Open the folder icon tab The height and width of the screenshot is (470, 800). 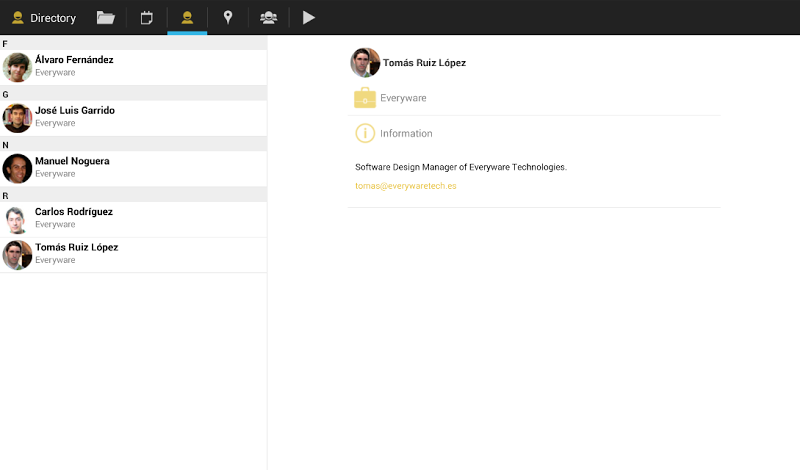click(x=105, y=17)
